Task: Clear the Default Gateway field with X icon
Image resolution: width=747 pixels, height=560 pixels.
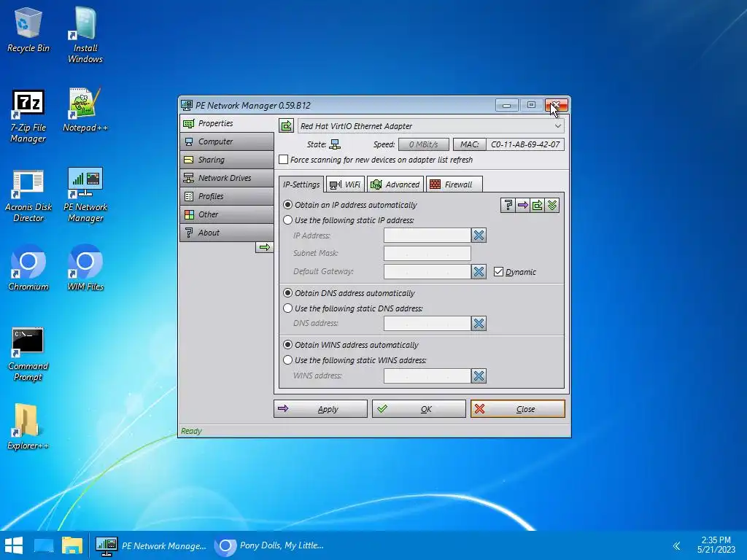Action: point(479,271)
